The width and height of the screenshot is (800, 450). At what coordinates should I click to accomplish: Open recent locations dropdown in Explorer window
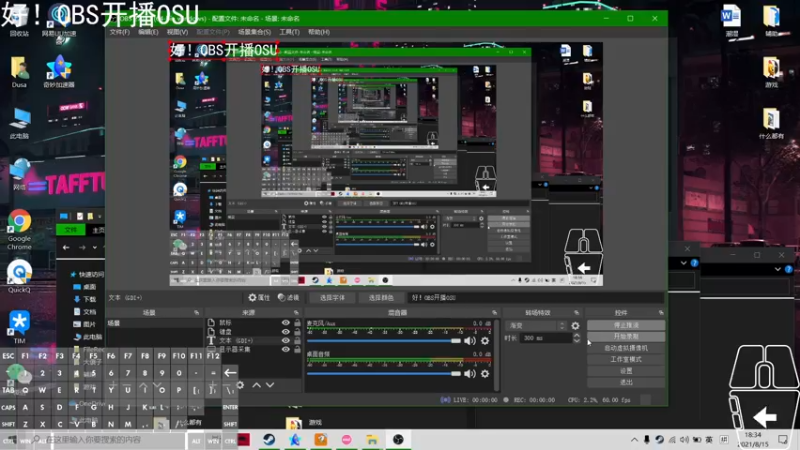tap(94, 247)
